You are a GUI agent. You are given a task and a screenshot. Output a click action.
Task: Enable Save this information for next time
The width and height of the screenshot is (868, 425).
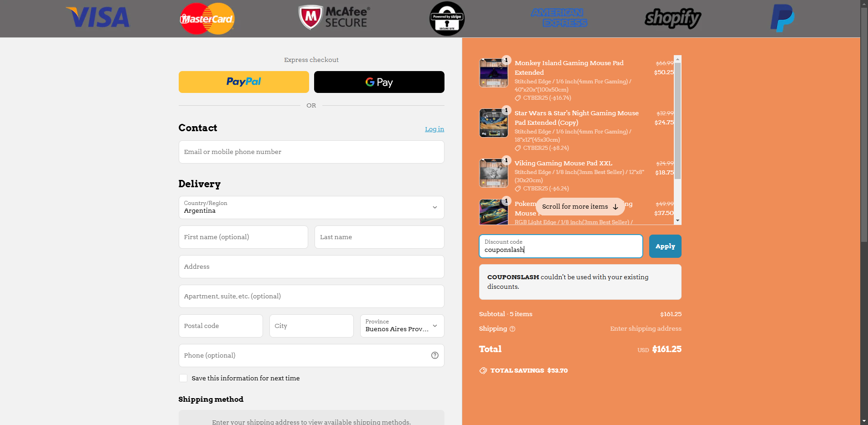pyautogui.click(x=183, y=378)
